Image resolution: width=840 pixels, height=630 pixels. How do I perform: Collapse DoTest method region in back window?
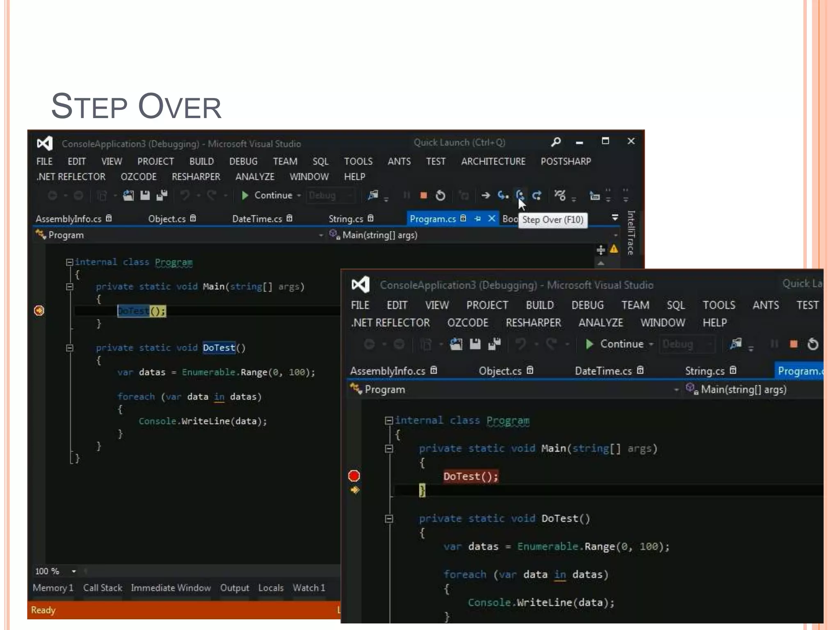70,348
